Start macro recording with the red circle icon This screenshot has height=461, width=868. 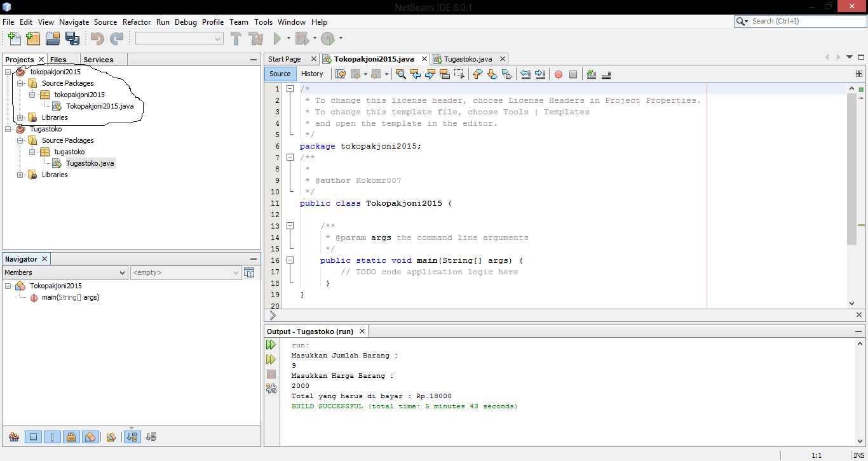tap(558, 74)
